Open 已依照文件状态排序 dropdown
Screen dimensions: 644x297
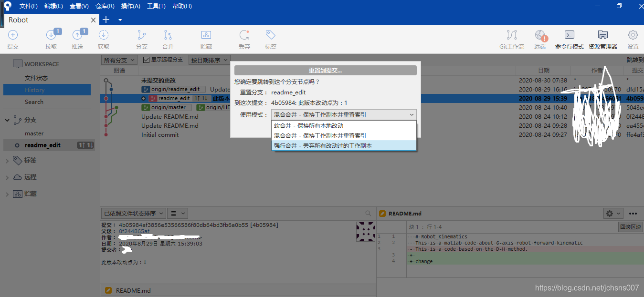(x=133, y=213)
